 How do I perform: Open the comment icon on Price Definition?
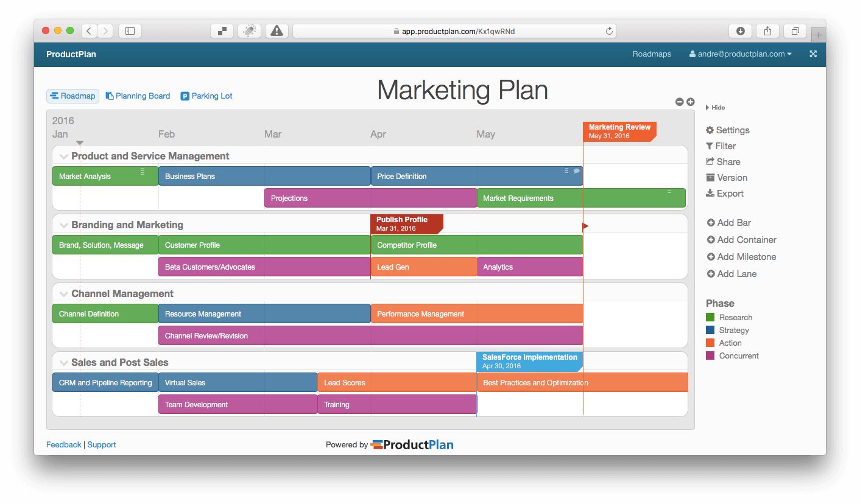pyautogui.click(x=577, y=171)
